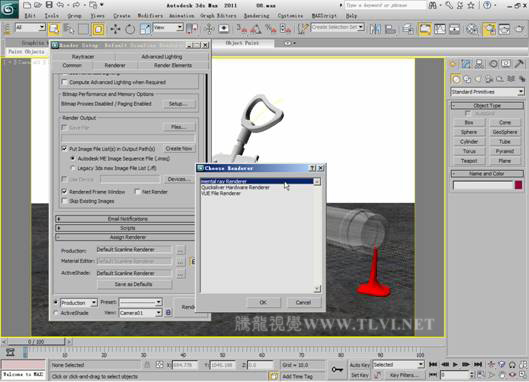Select the Move tool in main toolbar
The height and width of the screenshot is (382, 529).
[115, 29]
